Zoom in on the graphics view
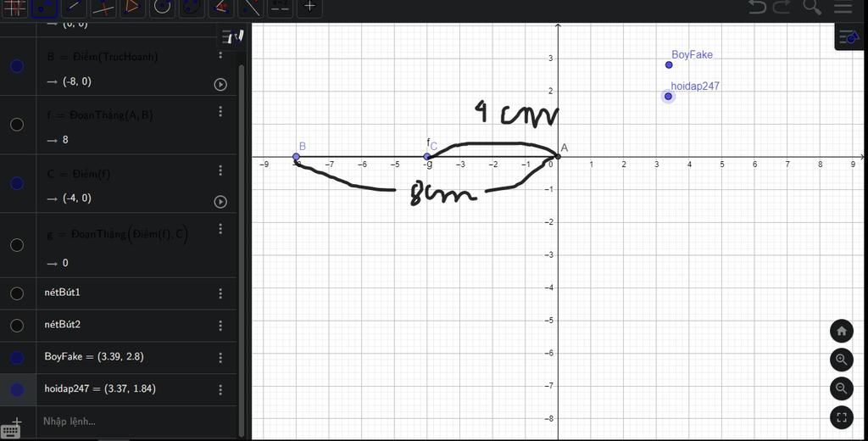Image resolution: width=868 pixels, height=441 pixels. pyautogui.click(x=842, y=360)
